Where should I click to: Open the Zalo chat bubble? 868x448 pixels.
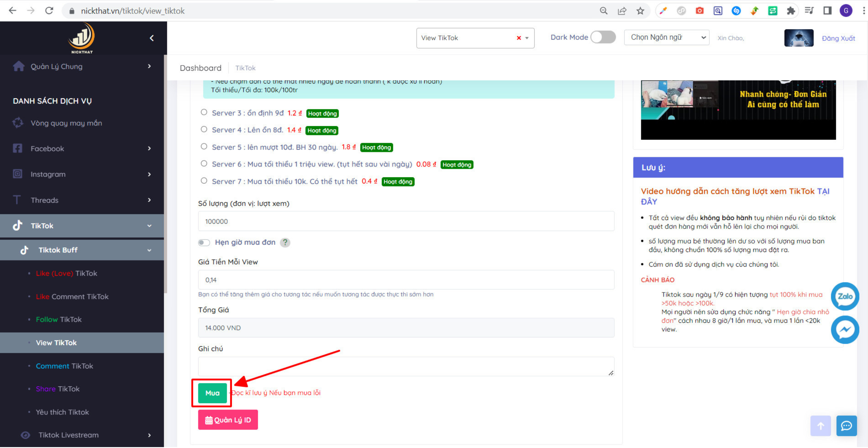click(845, 296)
